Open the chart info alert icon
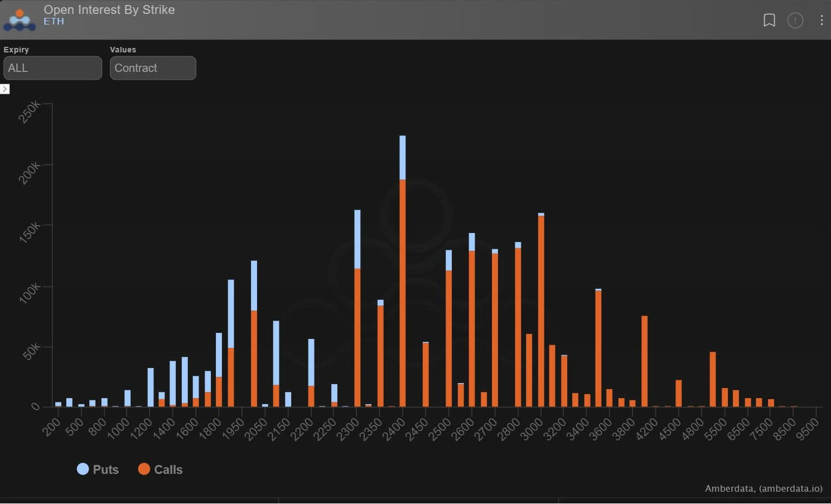831x504 pixels. coord(795,20)
